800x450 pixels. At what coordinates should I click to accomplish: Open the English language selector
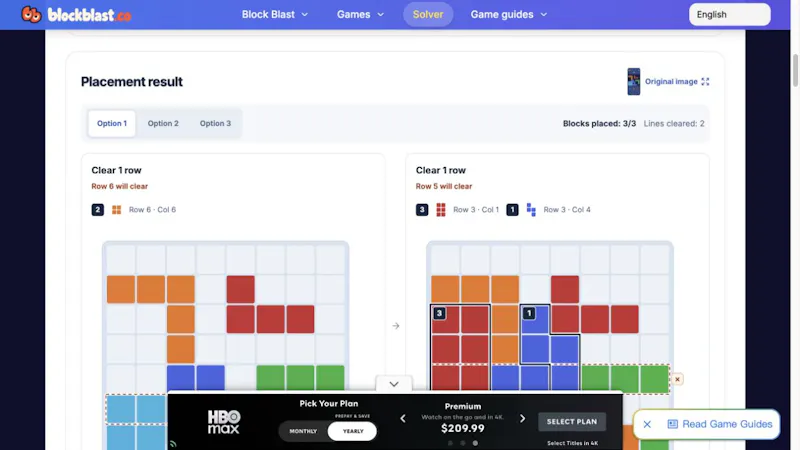(730, 14)
